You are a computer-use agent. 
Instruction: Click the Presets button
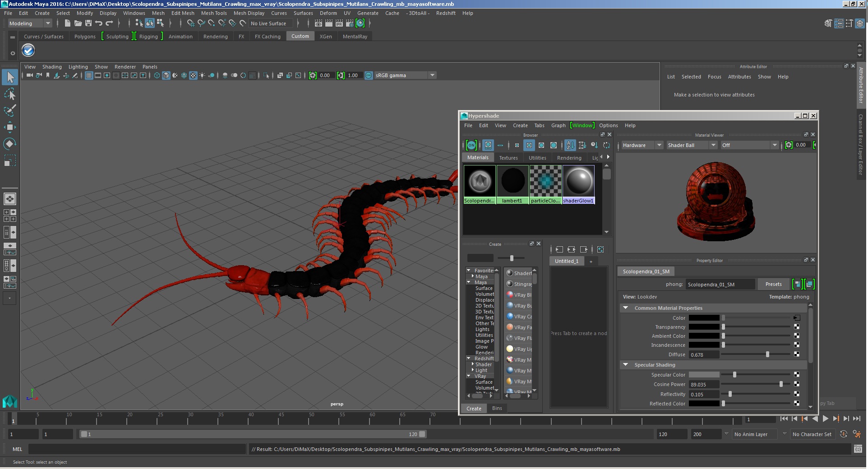773,284
